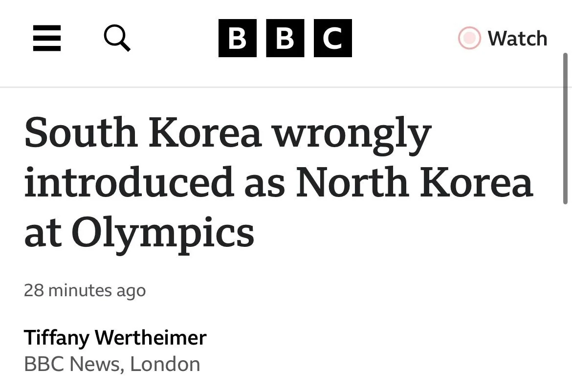
Task: Click the red live circle icon
Action: 469,38
